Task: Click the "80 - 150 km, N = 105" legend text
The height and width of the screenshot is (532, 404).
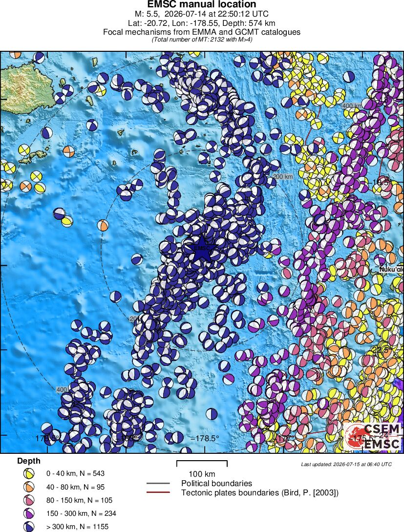Action: [x=79, y=500]
